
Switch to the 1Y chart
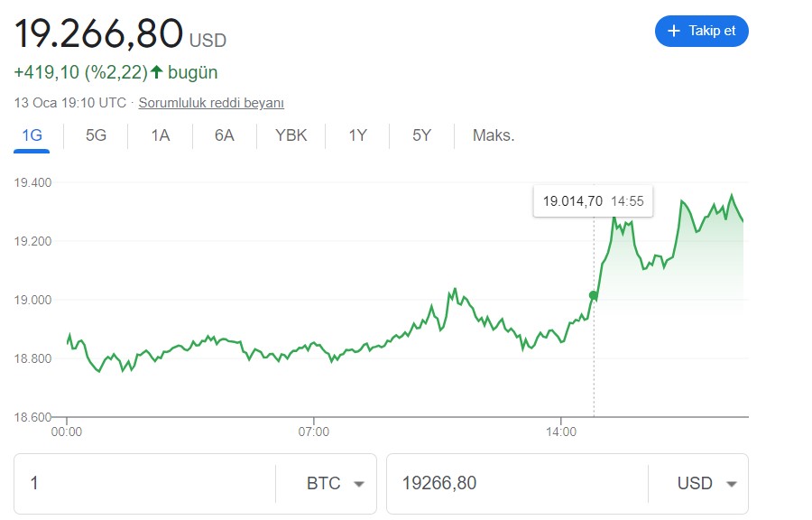tap(355, 134)
